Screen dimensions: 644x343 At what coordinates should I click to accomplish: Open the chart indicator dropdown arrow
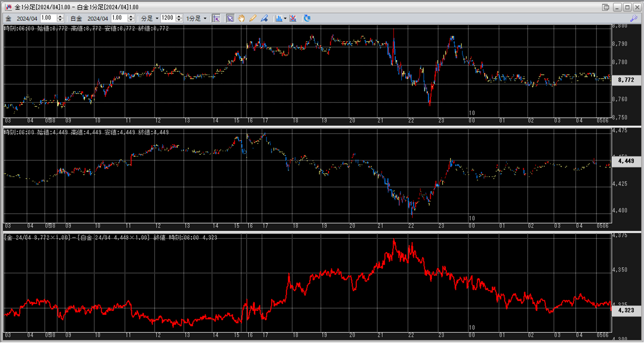[285, 18]
